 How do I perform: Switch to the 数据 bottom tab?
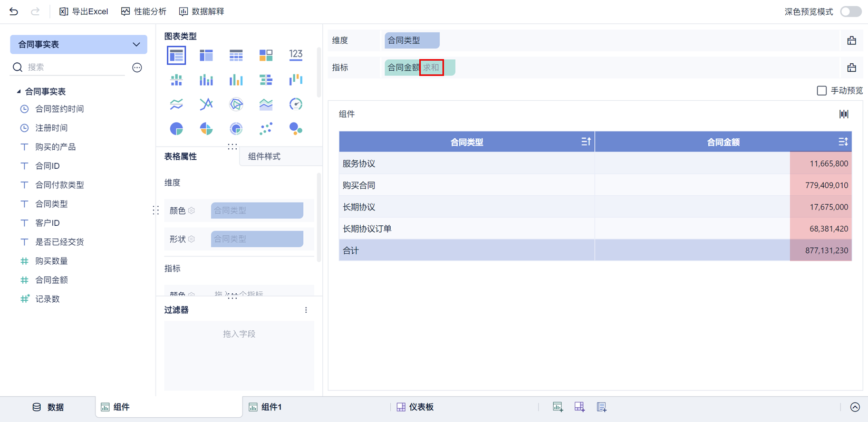point(48,407)
